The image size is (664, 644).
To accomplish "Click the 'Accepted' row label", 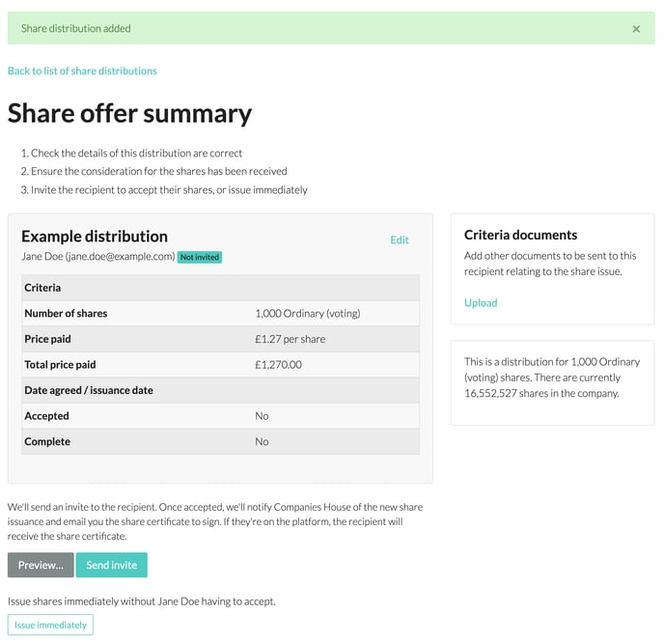I will pos(46,416).
